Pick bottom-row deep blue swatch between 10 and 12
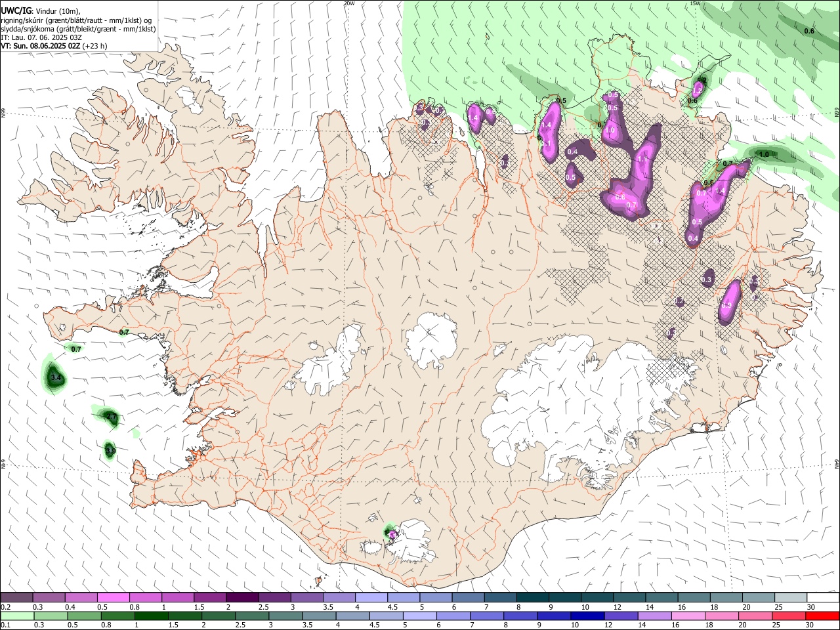840x630 pixels. pyautogui.click(x=588, y=616)
